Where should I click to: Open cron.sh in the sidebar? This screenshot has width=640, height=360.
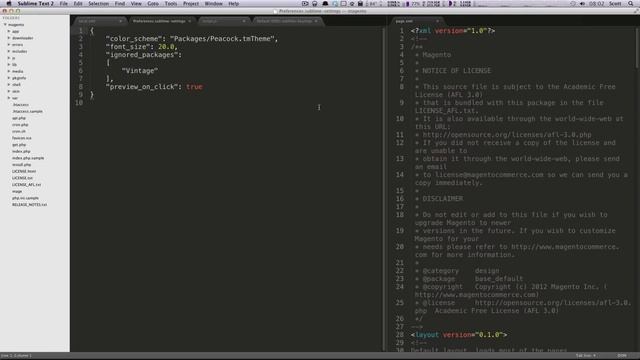coord(19,131)
